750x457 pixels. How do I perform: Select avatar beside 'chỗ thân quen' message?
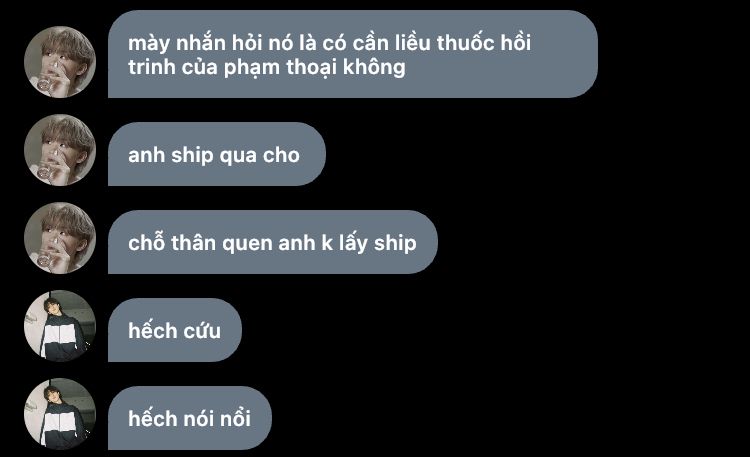pos(60,238)
